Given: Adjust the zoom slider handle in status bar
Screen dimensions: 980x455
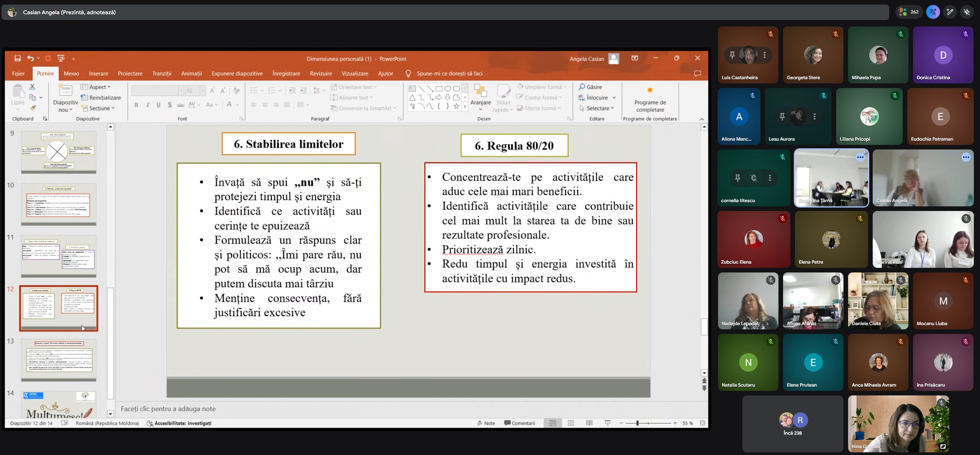Looking at the screenshot, I should pyautogui.click(x=637, y=423).
